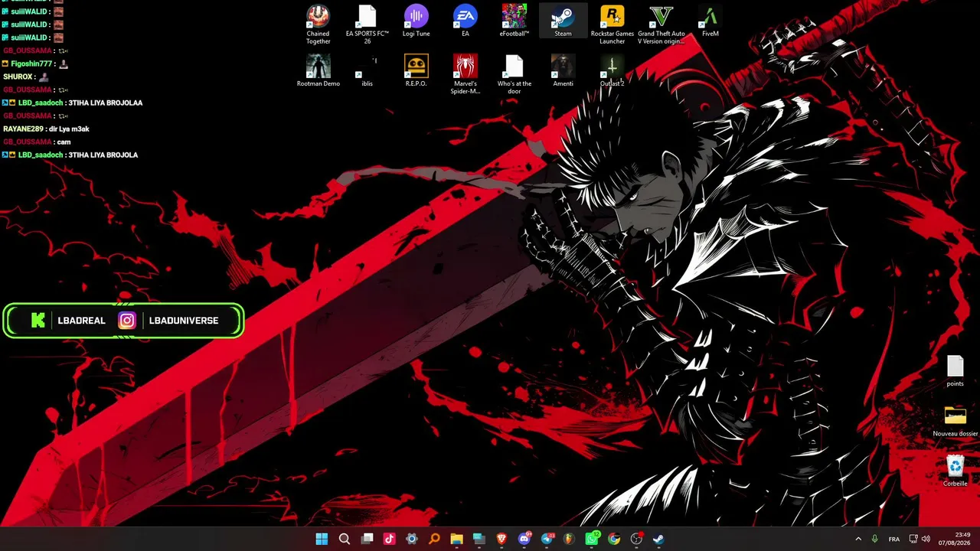Select the Outlast 2 desktop icon
Viewport: 980px width, 551px height.
click(x=612, y=71)
